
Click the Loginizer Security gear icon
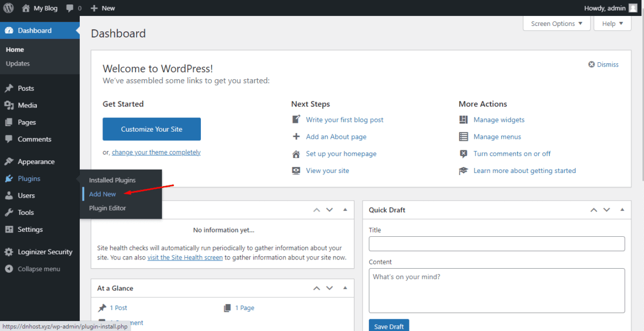pos(9,252)
